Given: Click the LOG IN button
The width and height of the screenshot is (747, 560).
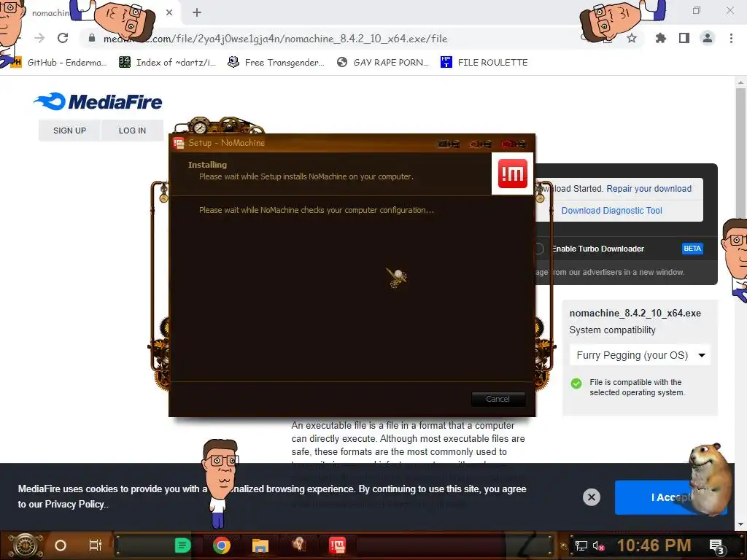Looking at the screenshot, I should pyautogui.click(x=133, y=131).
